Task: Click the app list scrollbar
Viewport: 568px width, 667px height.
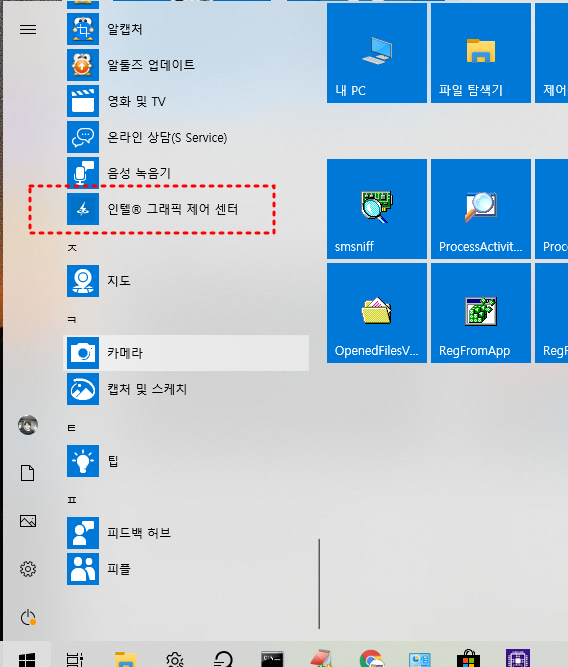Action: pyautogui.click(x=319, y=584)
